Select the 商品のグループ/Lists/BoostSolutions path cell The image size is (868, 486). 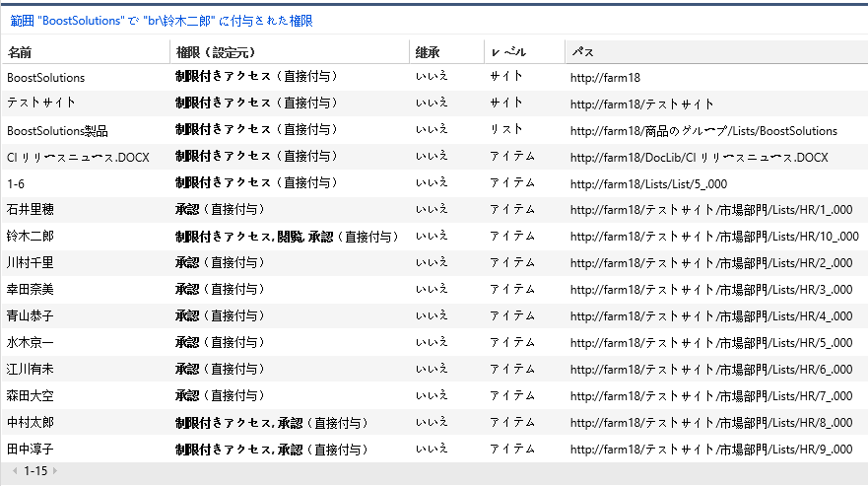point(703,131)
